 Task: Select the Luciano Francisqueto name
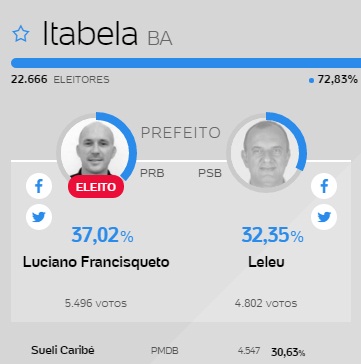pos(96,262)
